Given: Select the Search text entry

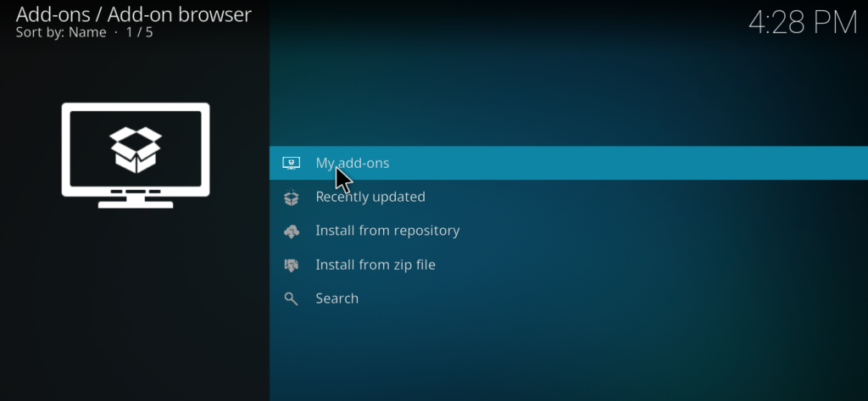Looking at the screenshot, I should (x=337, y=298).
